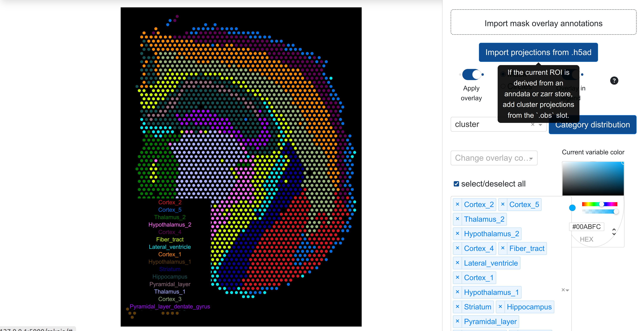Click Import projections from .h5ad
This screenshot has width=644, height=331.
pyautogui.click(x=538, y=52)
